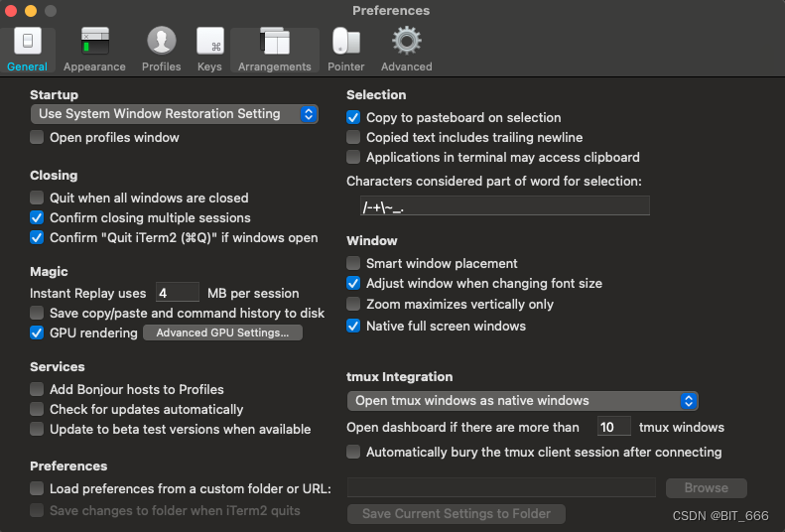Open the Startup window restoration dropdown
The height and width of the screenshot is (532, 785).
[175, 114]
